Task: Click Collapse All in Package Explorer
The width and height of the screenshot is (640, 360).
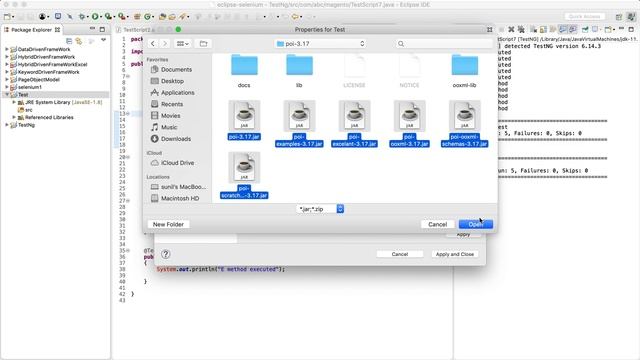Action: click(x=69, y=41)
